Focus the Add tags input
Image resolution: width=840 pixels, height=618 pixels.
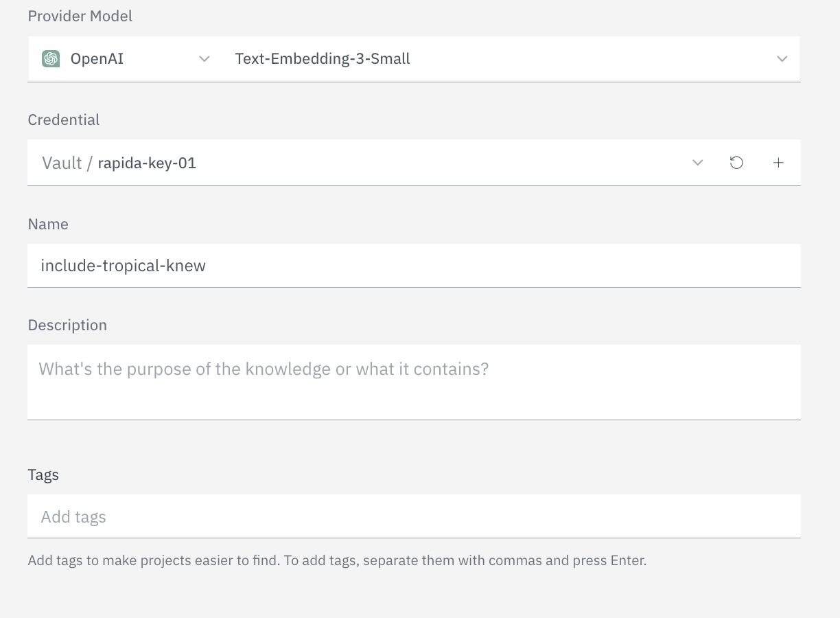pos(412,516)
